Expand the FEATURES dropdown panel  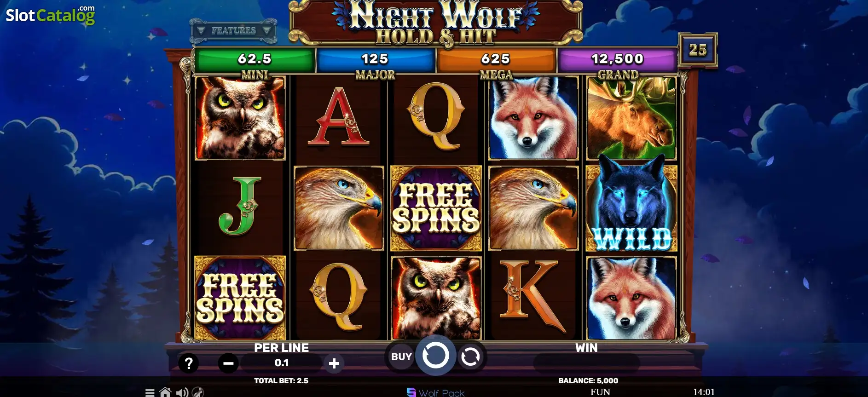coord(233,30)
